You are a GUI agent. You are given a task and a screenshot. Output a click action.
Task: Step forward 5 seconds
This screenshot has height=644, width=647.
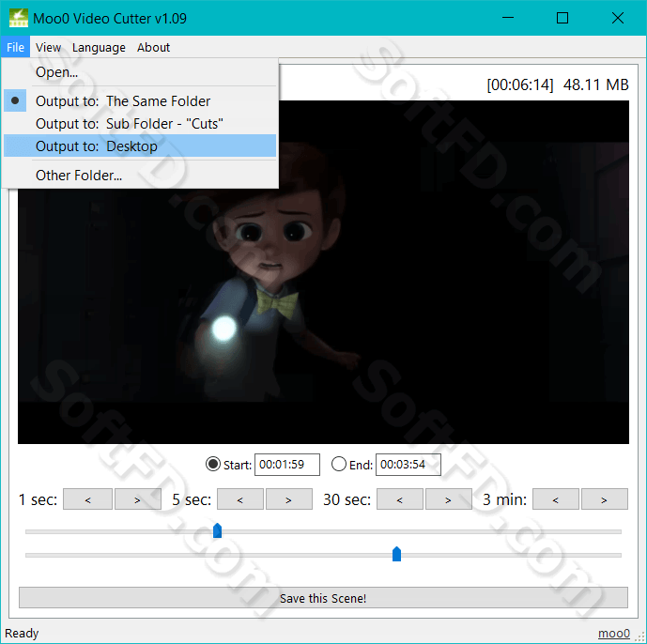click(289, 499)
